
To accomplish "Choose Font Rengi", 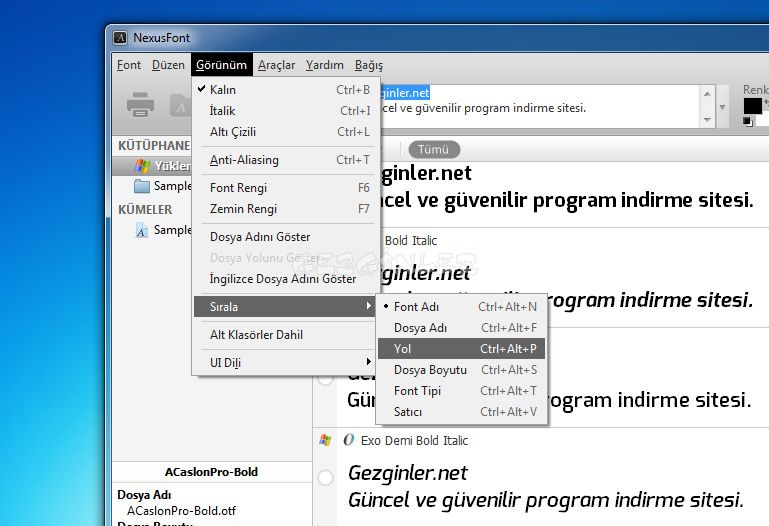I will pos(286,188).
